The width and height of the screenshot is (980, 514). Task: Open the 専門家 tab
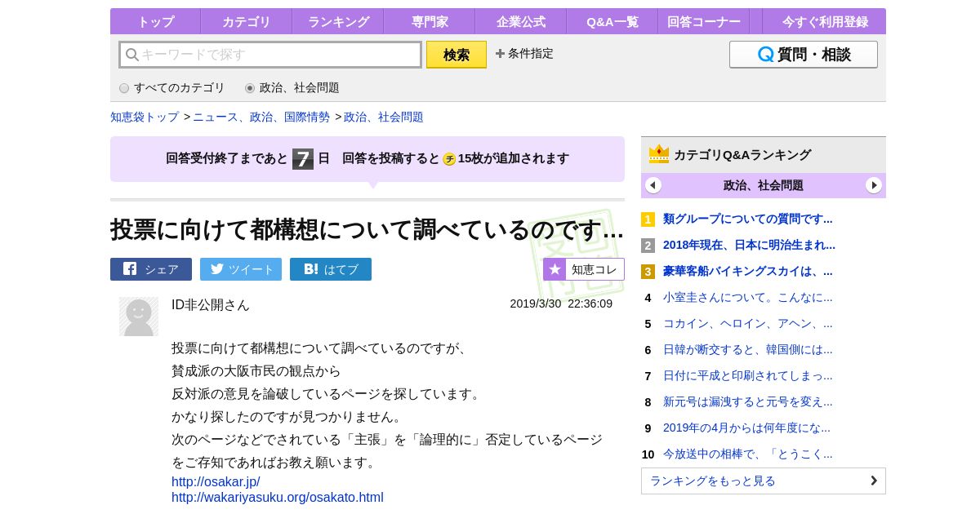(x=430, y=21)
